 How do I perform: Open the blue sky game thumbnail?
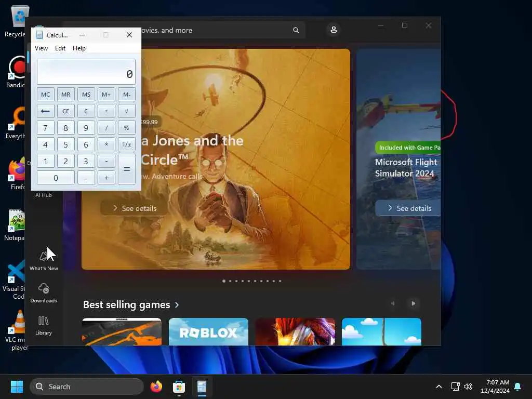click(381, 331)
